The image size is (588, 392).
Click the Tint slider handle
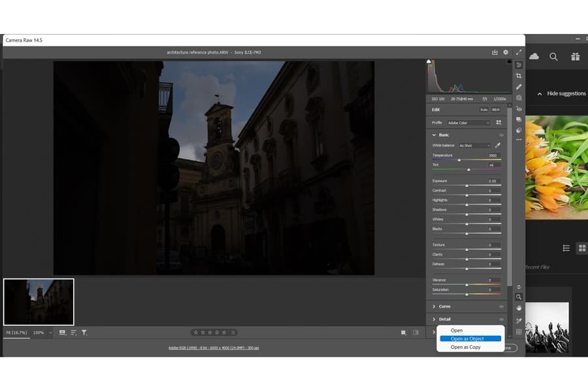pos(468,170)
